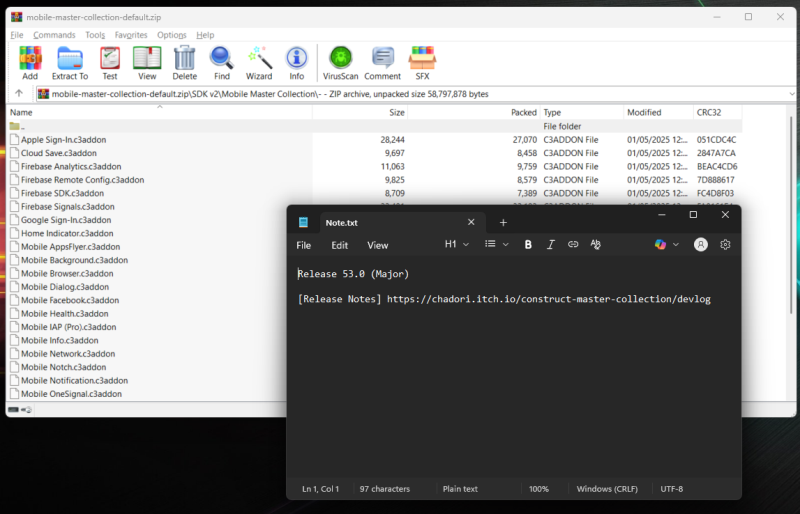Open Extract To in WinRAR toolbar

(70, 63)
